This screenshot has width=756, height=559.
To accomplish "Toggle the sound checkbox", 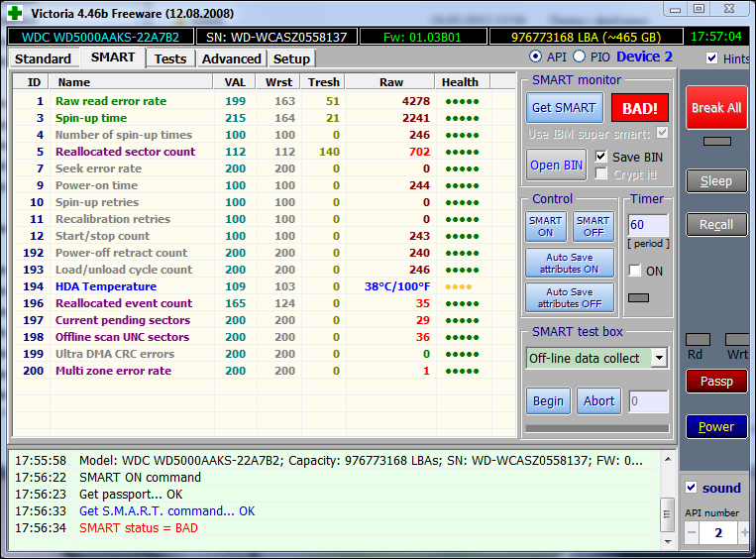I will click(692, 488).
